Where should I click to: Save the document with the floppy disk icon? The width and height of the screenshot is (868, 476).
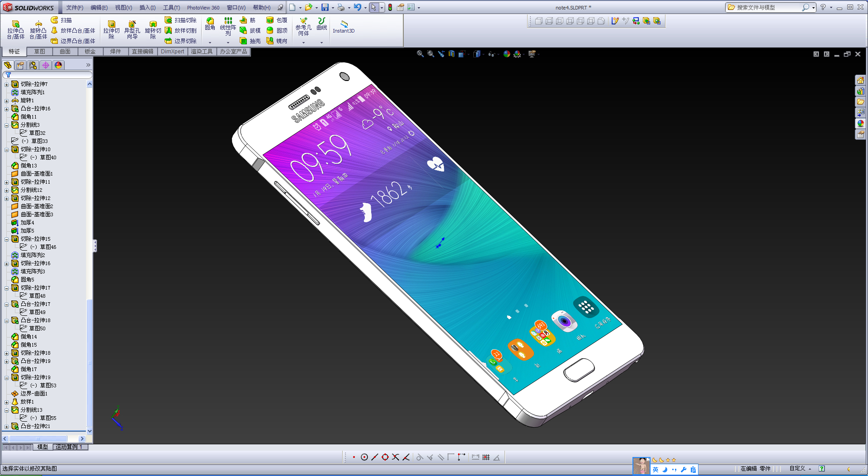tap(325, 7)
